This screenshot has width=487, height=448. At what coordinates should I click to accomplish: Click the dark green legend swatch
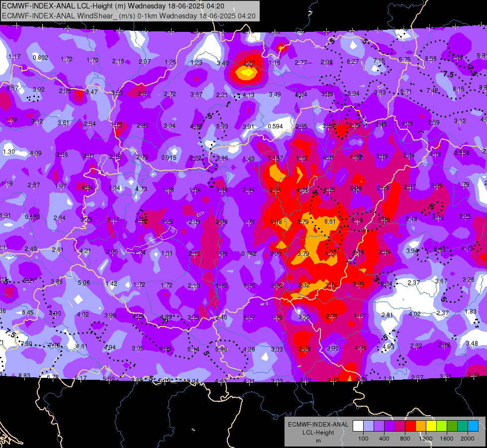[x=452, y=426]
